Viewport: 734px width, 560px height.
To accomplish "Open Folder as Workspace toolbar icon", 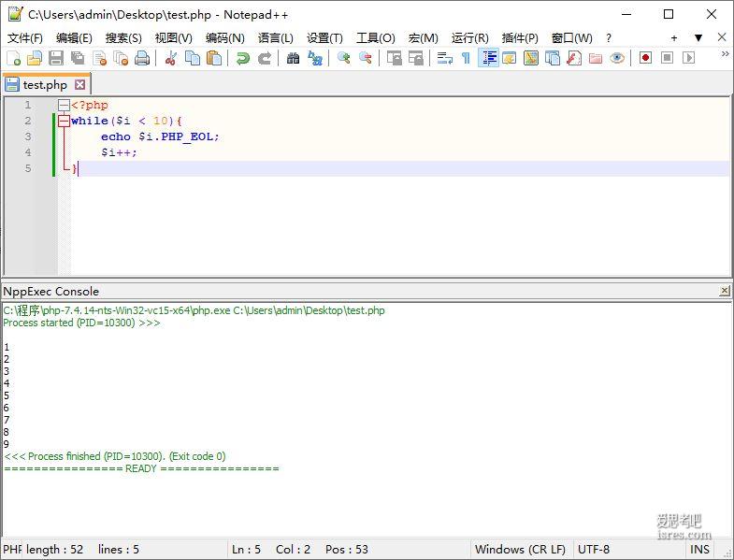I will 596,58.
